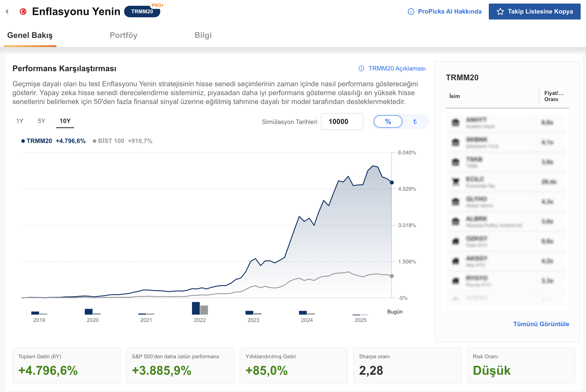Click the first house icon in holdings list
Image resolution: width=586 pixels, height=392 pixels.
(x=455, y=241)
